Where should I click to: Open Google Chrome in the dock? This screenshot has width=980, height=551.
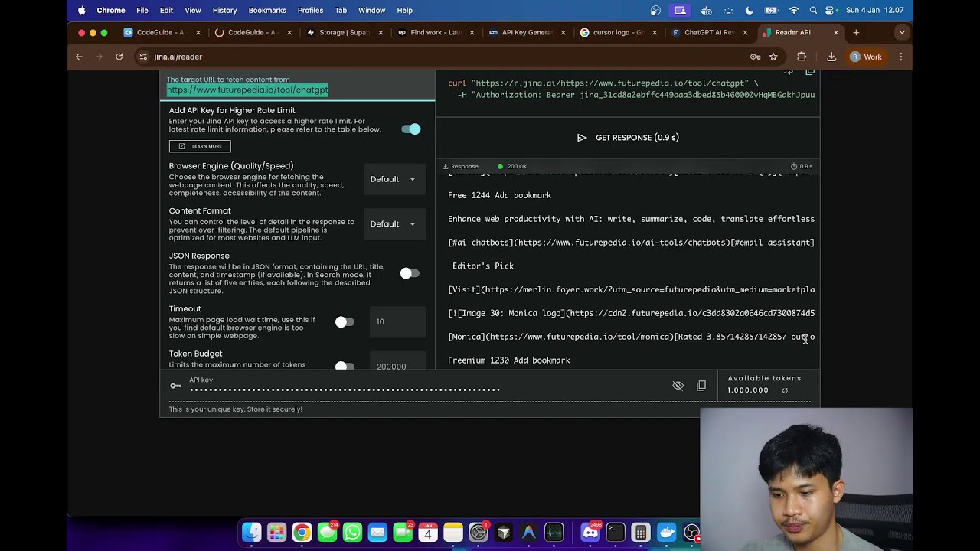[x=302, y=532]
